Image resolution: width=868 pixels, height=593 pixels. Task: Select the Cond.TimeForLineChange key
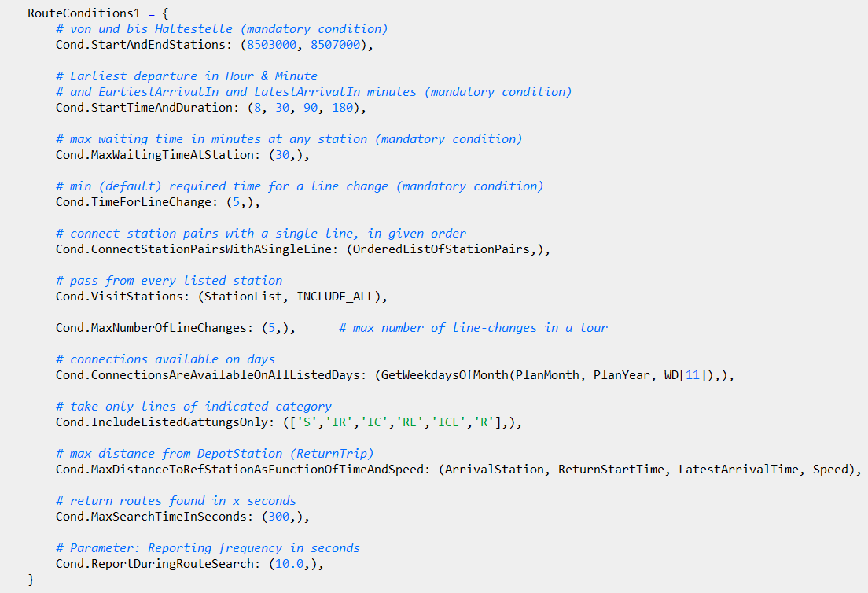(x=134, y=202)
